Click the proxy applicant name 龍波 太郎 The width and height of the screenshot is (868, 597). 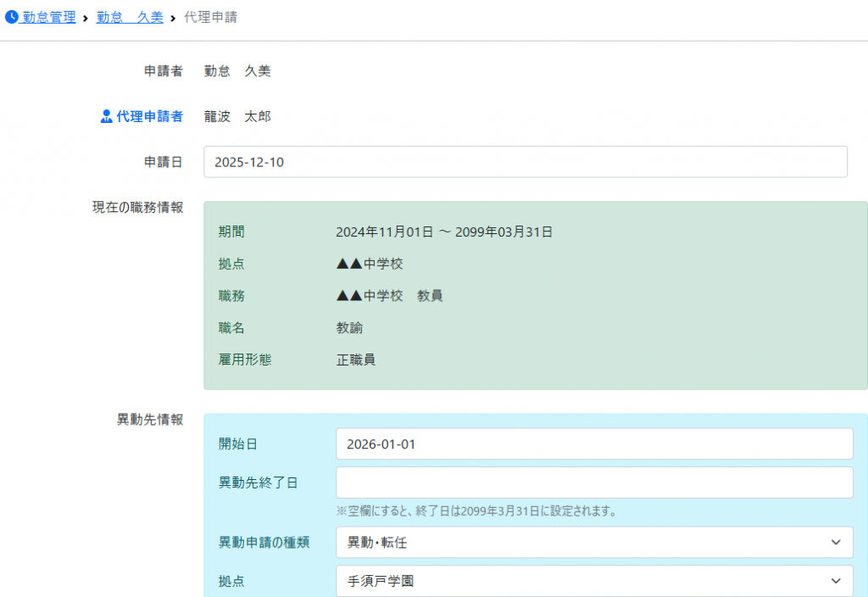(237, 117)
